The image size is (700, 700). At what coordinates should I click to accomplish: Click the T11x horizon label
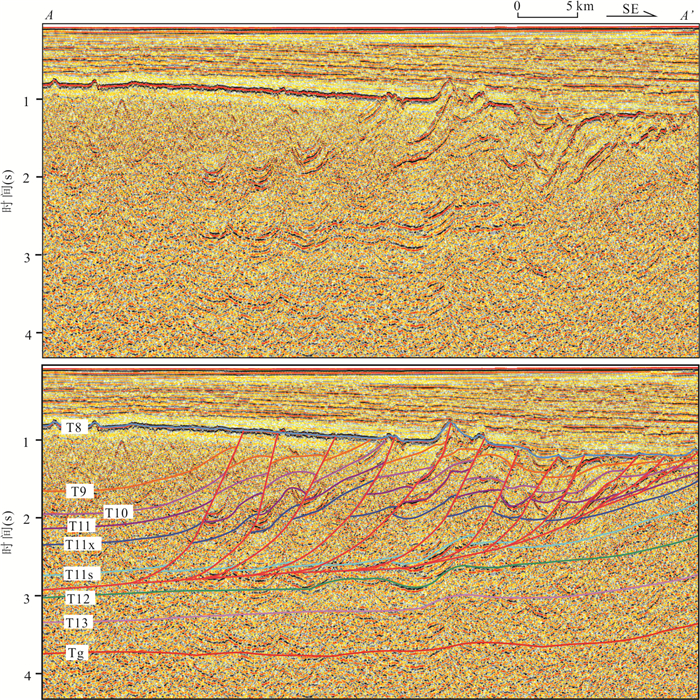pos(83,545)
